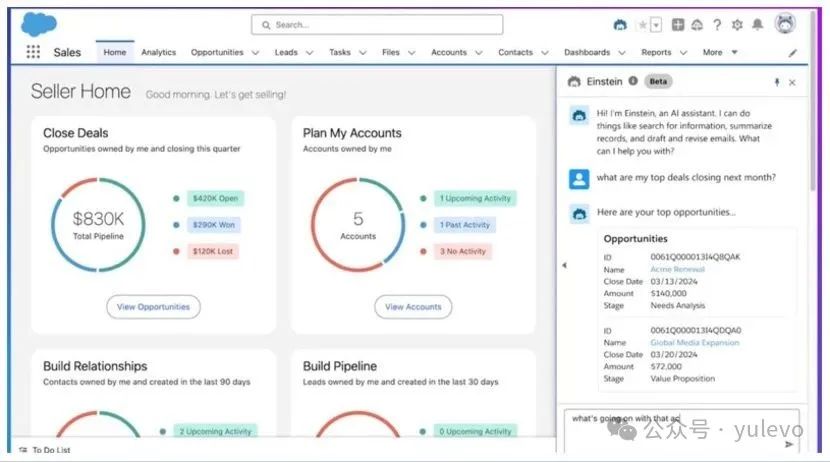
Task: Click inside the global Search box
Action: coord(377,25)
